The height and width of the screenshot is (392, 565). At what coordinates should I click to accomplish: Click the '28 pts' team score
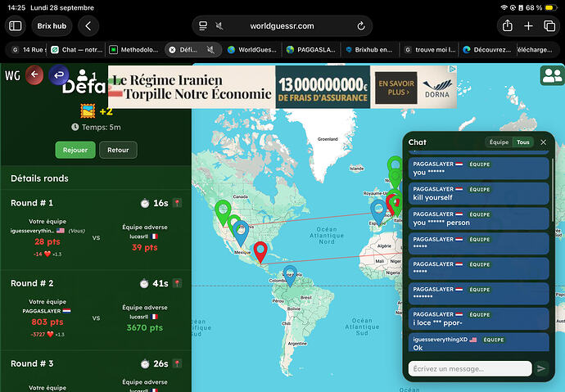[47, 241]
